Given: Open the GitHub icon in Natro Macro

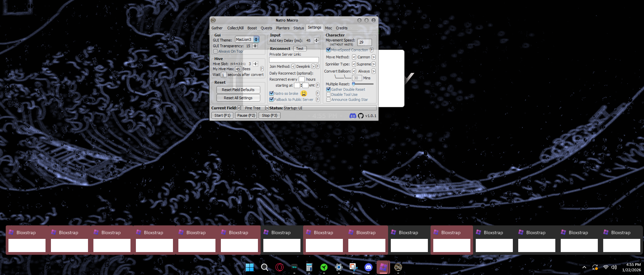Looking at the screenshot, I should (361, 116).
